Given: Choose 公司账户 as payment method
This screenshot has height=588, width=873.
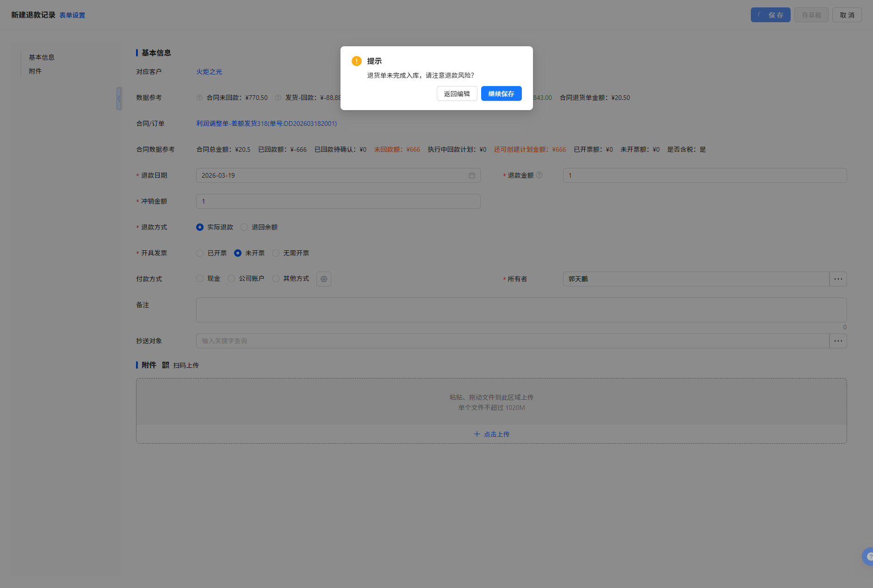Looking at the screenshot, I should click(231, 279).
